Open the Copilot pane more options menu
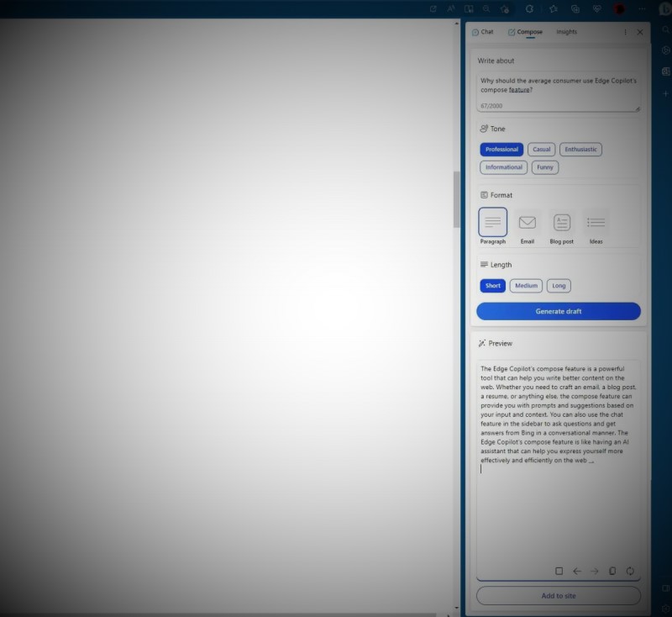Screen dimensions: 672x617 pyautogui.click(x=625, y=32)
